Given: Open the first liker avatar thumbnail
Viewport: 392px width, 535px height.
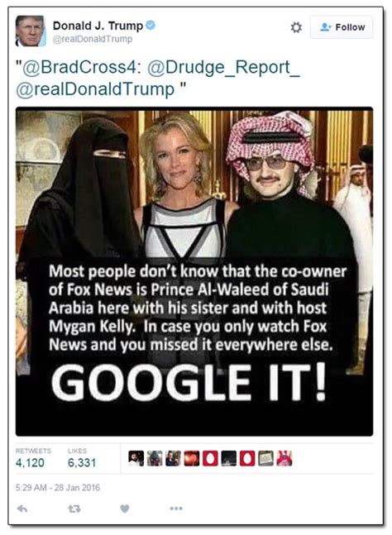Looking at the screenshot, I should coord(136,459).
